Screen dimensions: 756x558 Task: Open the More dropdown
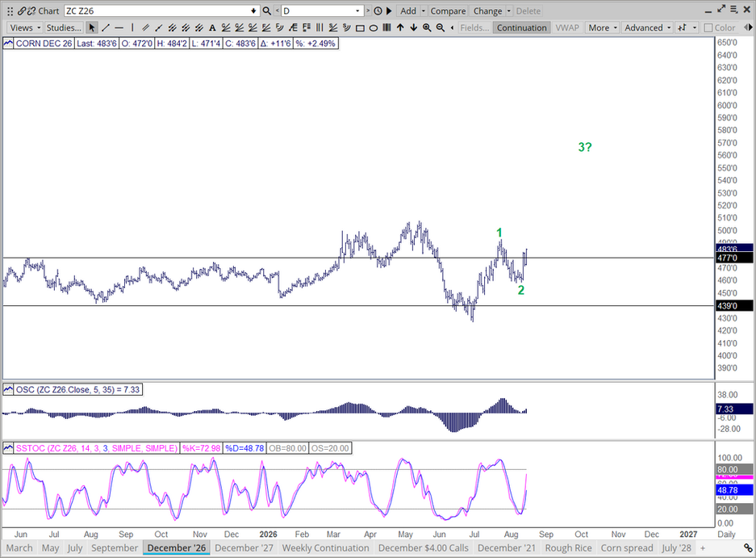602,27
